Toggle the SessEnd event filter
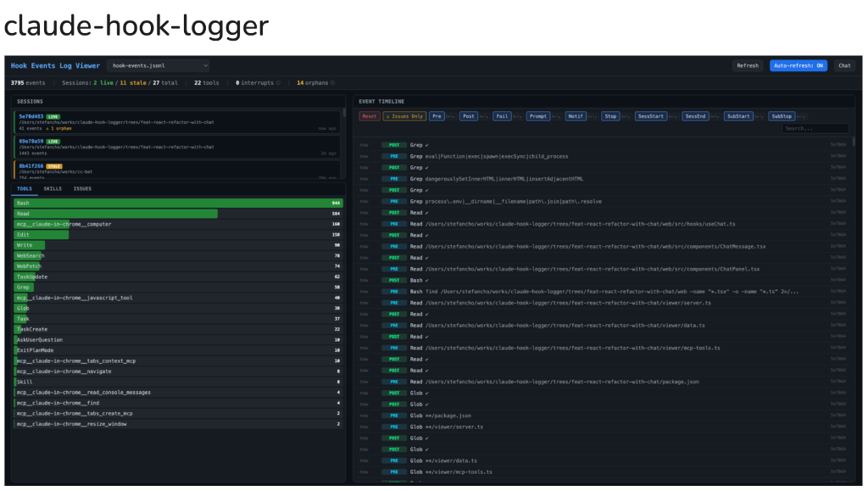 pos(695,116)
